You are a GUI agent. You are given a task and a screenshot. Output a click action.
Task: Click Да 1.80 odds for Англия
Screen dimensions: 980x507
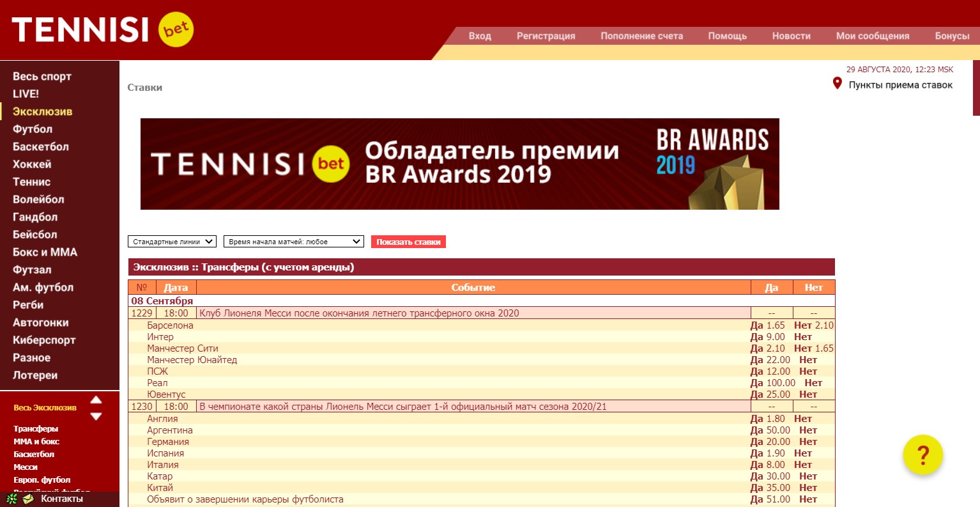click(x=768, y=419)
